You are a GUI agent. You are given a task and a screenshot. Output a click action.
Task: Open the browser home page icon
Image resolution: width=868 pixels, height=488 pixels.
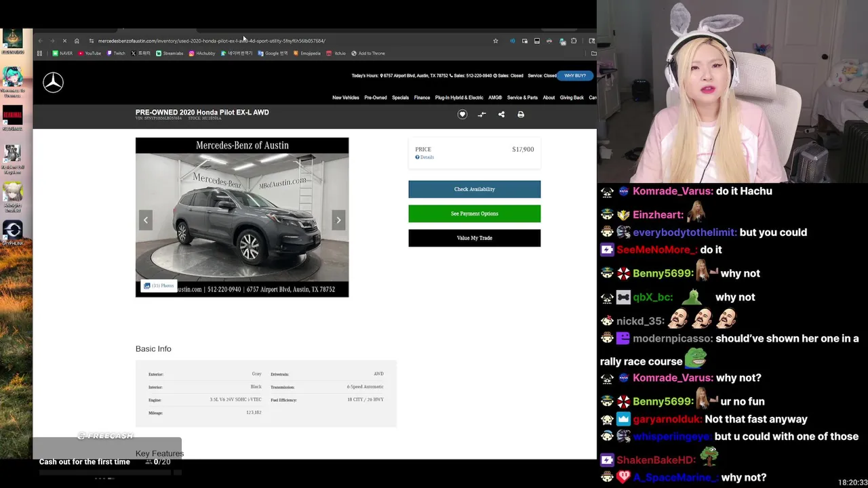click(77, 41)
